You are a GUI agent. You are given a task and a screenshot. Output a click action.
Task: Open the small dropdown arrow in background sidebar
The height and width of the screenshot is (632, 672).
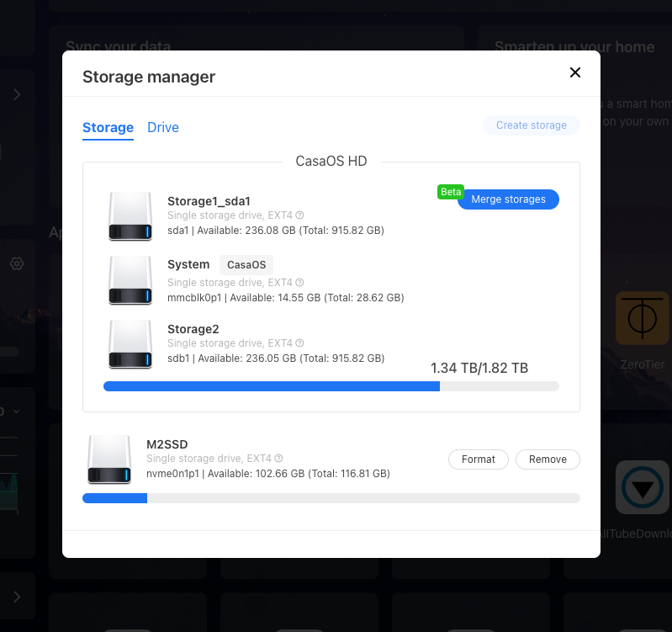point(16,412)
